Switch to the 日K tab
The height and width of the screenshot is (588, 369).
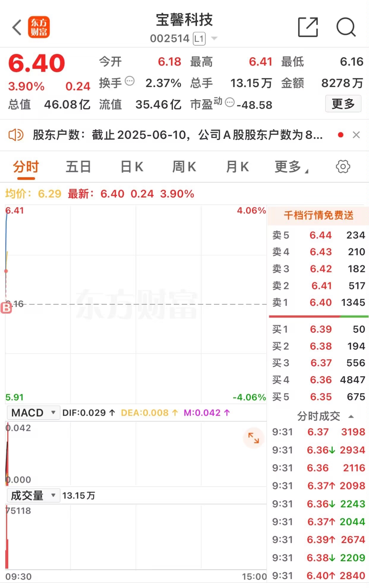(132, 167)
